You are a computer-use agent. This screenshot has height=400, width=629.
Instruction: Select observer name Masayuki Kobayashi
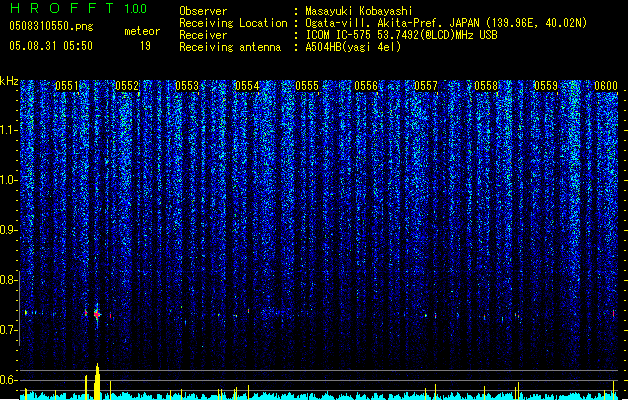pyautogui.click(x=359, y=11)
